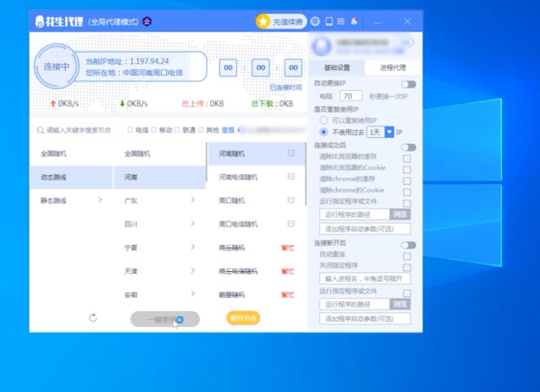The width and height of the screenshot is (540, 392).
Task: Open the 1天 dropdown
Action: (380, 132)
